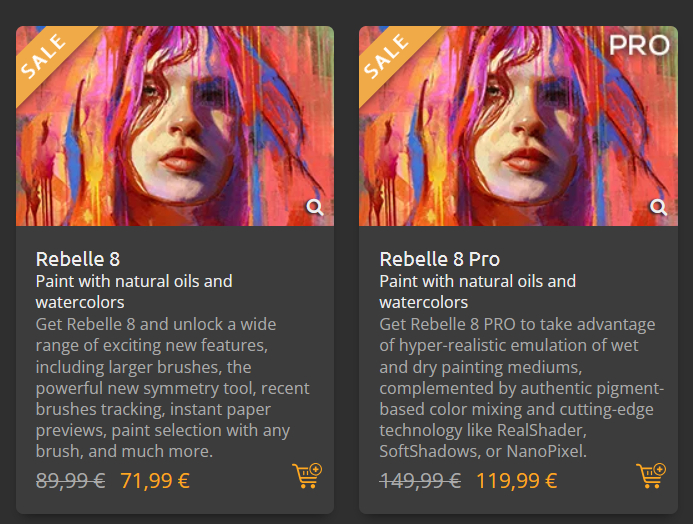
Task: Open the Rebelle 8 title link
Action: click(x=78, y=259)
